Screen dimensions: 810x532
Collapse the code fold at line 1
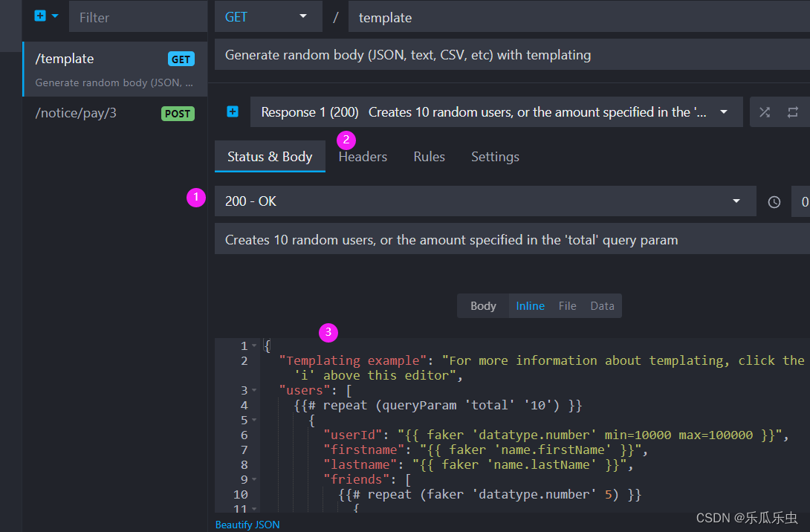(254, 346)
